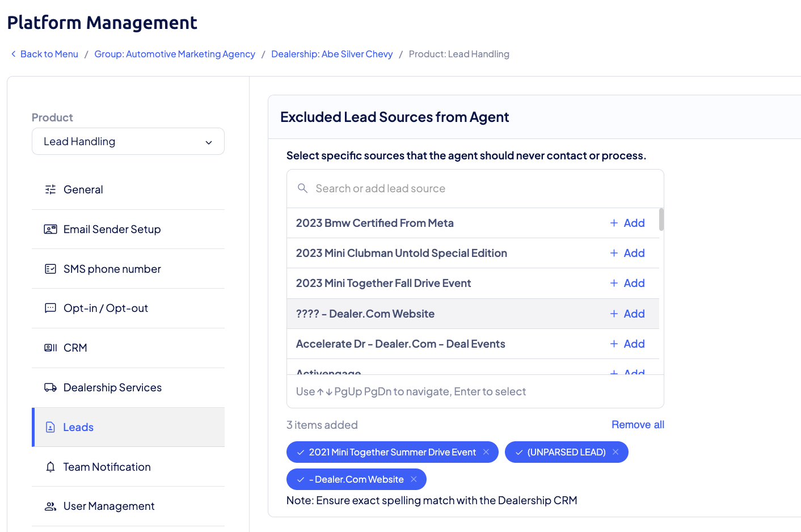The height and width of the screenshot is (532, 801).
Task: Open the Opt-in / Opt-out section
Action: click(128, 308)
